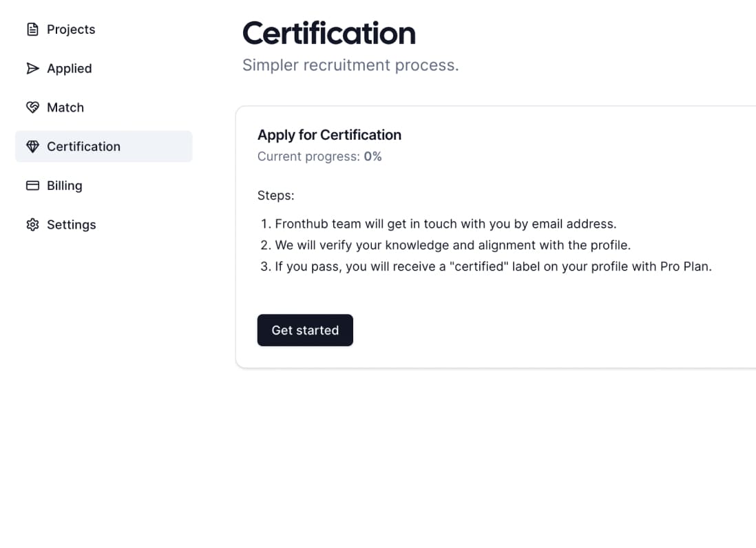Click the Certification gem icon

pyautogui.click(x=32, y=146)
